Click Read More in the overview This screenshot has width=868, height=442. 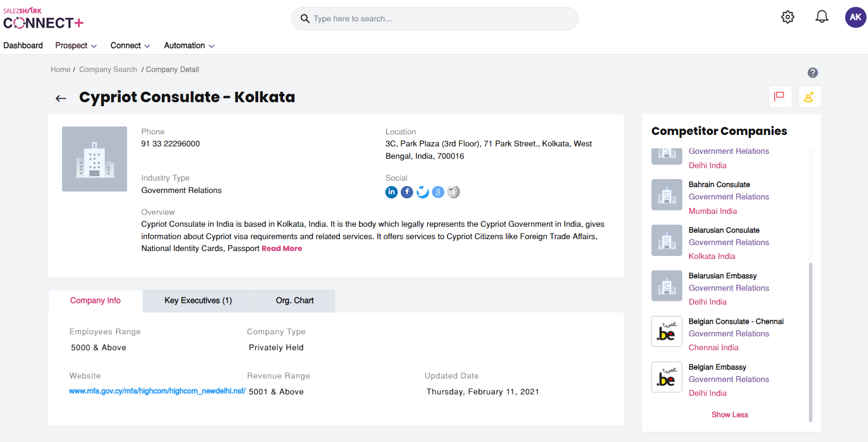click(282, 249)
